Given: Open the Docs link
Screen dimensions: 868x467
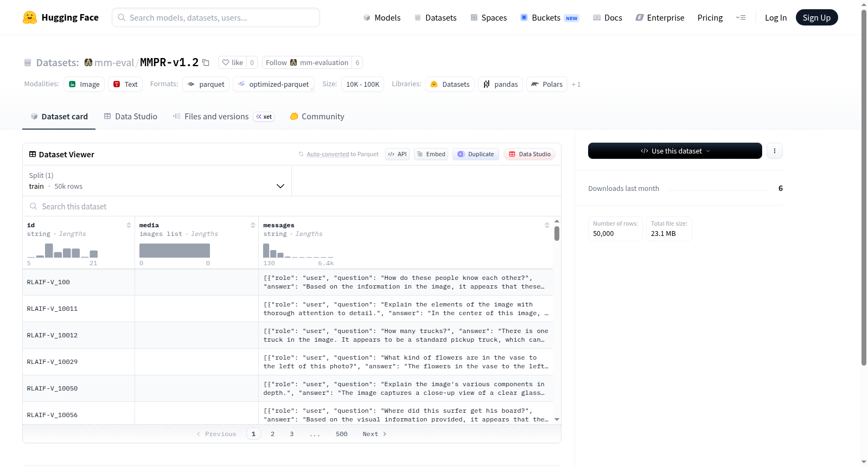Looking at the screenshot, I should click(608, 17).
